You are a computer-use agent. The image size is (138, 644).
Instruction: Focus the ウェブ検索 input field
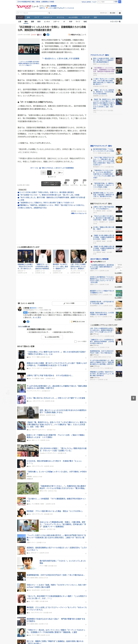tap(105, 2)
